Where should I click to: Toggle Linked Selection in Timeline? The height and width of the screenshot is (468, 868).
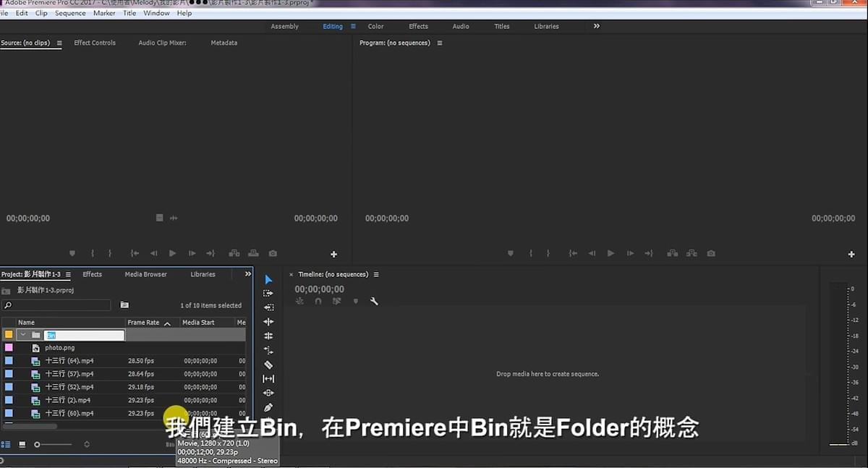point(337,301)
